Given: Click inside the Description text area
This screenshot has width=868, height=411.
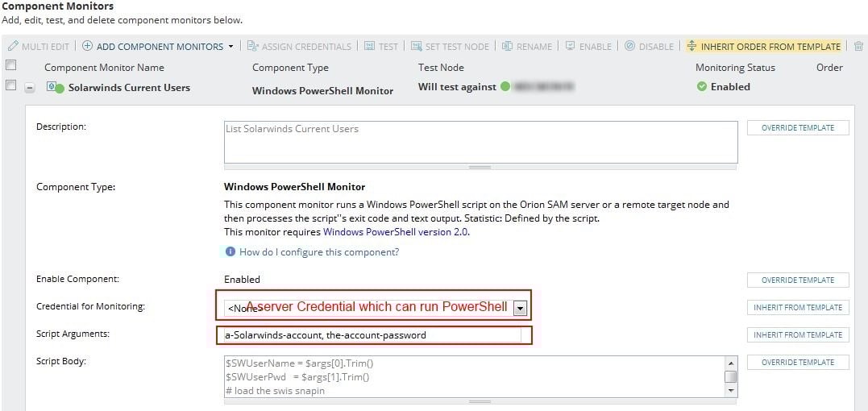Looking at the screenshot, I should tap(480, 142).
